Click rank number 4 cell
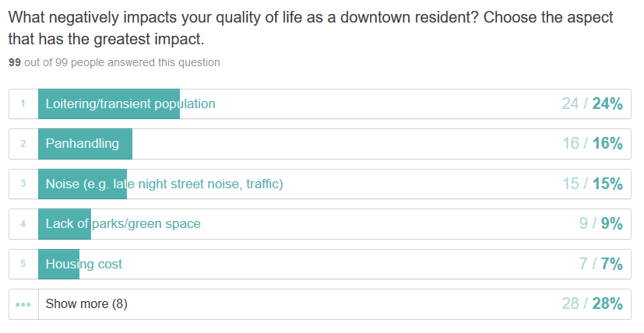Image resolution: width=644 pixels, height=333 pixels. click(23, 224)
